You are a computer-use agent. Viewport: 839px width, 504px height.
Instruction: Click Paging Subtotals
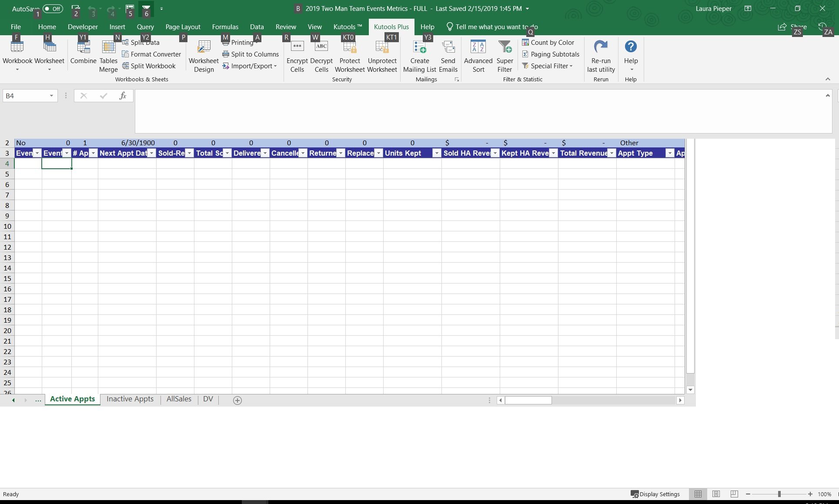pos(551,54)
